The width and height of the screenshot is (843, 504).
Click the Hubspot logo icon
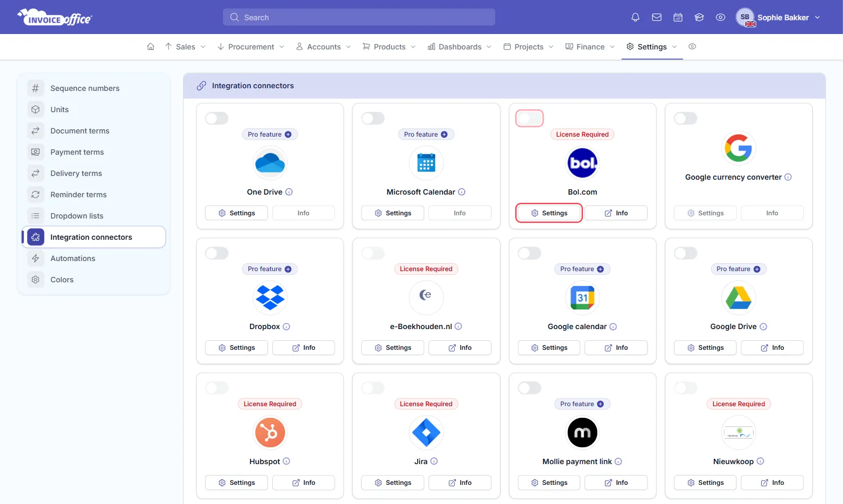270,433
